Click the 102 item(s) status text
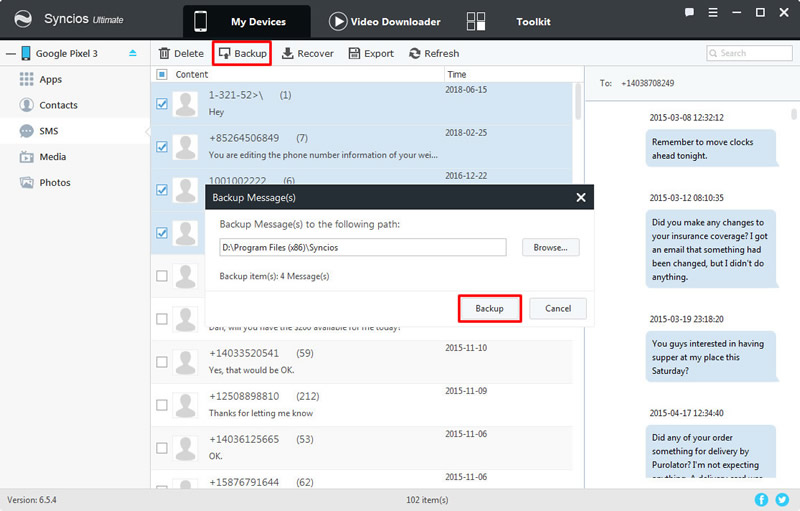 click(x=427, y=500)
